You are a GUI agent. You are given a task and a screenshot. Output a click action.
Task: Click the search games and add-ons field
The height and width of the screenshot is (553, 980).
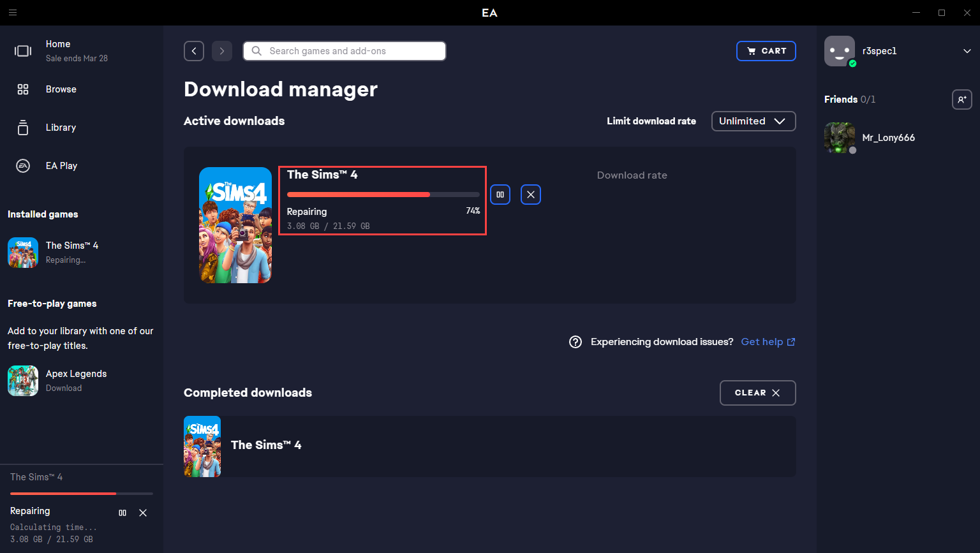pyautogui.click(x=345, y=51)
